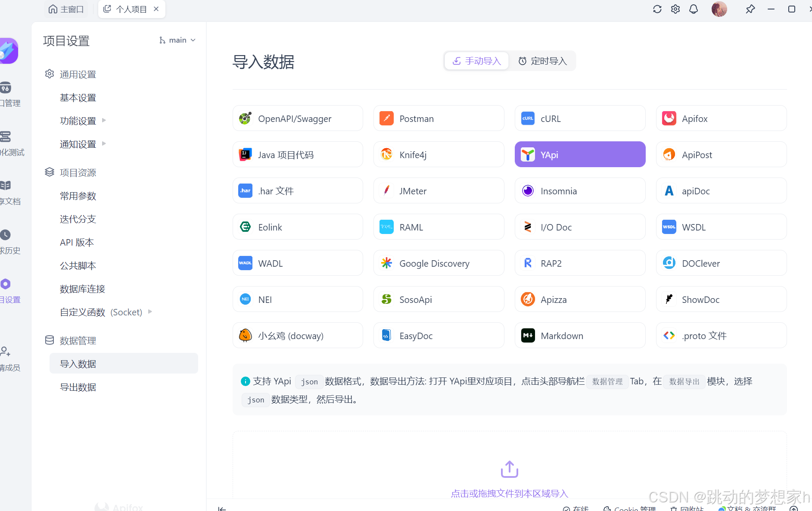Choose 小幺鸡 (docway) import format

coord(298,336)
